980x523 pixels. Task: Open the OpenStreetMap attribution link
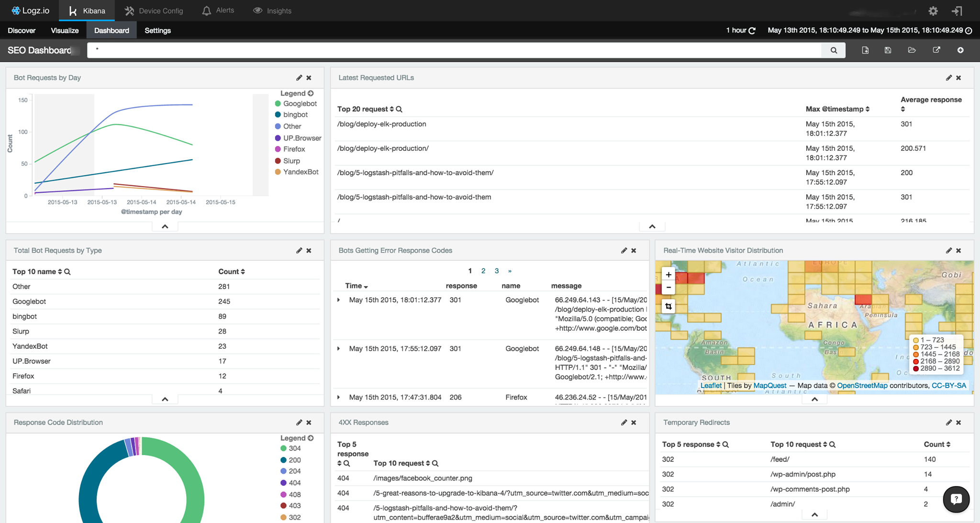[x=862, y=386]
